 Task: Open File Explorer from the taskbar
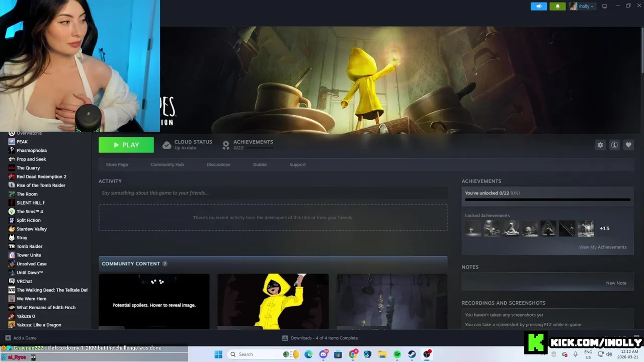click(382, 354)
